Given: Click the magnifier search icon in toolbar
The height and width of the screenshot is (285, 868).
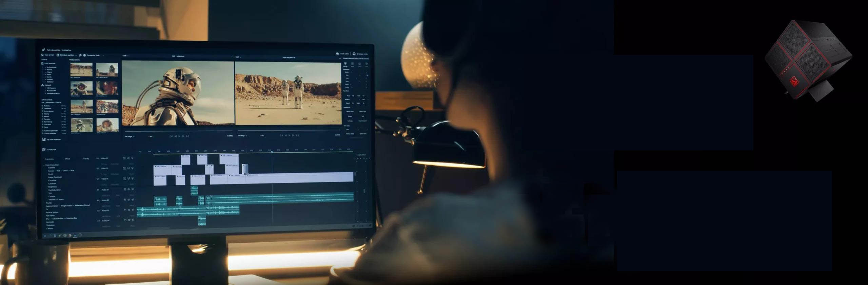Looking at the screenshot, I should coord(80,55).
